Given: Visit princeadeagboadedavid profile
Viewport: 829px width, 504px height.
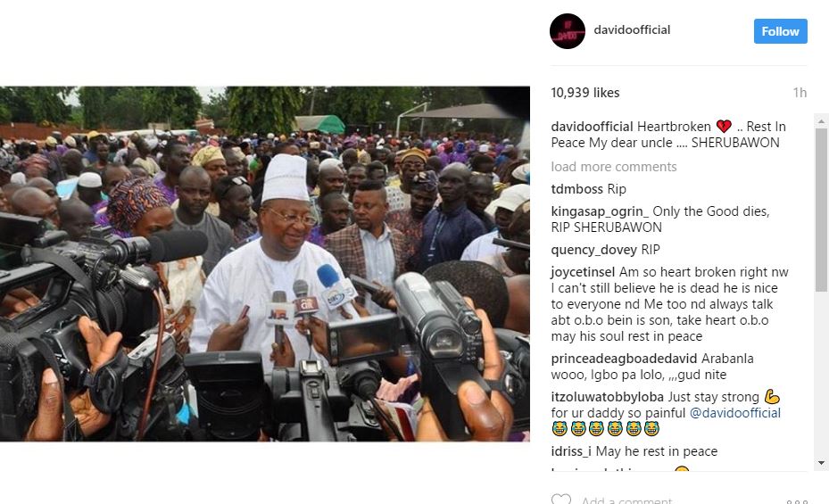Looking at the screenshot, I should [x=624, y=359].
